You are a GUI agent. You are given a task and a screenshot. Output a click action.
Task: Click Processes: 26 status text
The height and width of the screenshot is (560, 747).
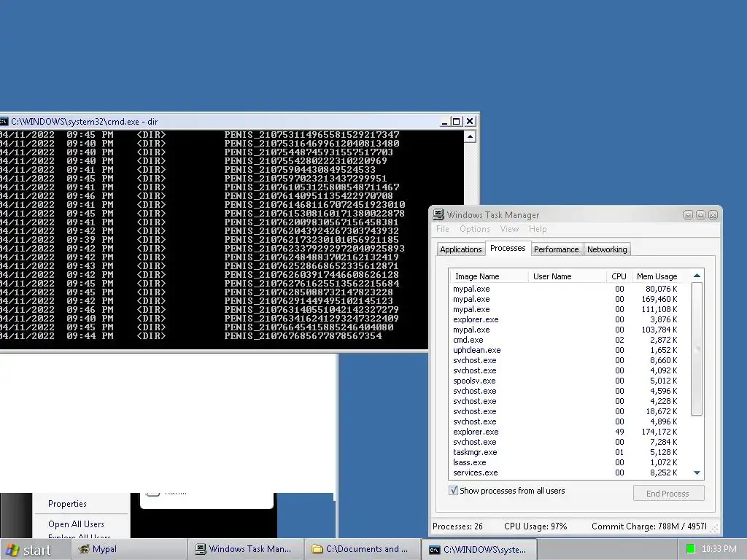pos(457,526)
